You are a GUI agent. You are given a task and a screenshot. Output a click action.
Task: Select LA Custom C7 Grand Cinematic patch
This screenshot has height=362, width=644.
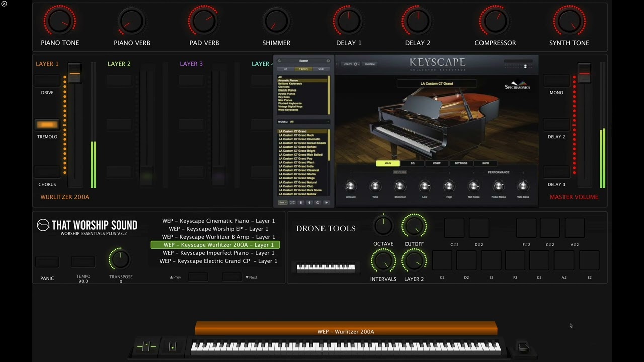(x=300, y=139)
